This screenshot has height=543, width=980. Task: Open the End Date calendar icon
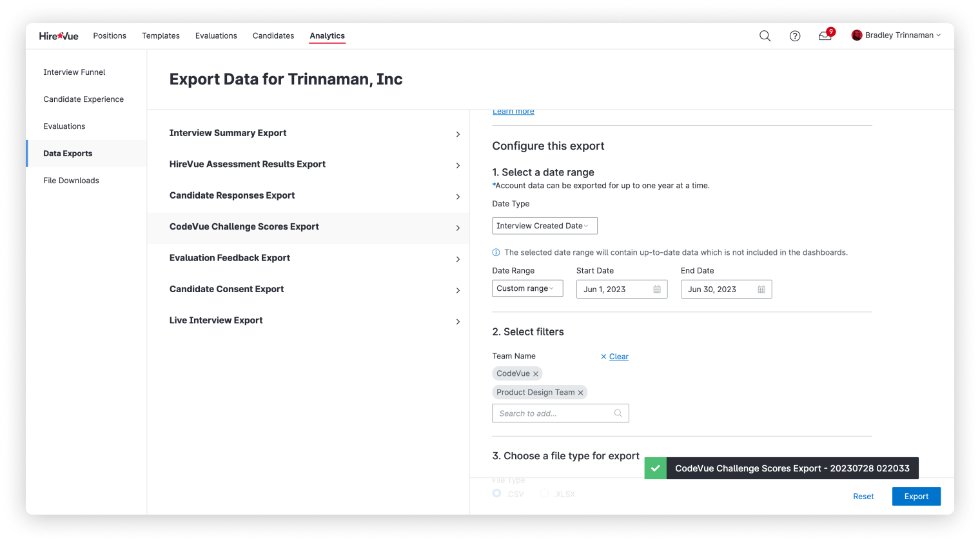click(x=761, y=290)
